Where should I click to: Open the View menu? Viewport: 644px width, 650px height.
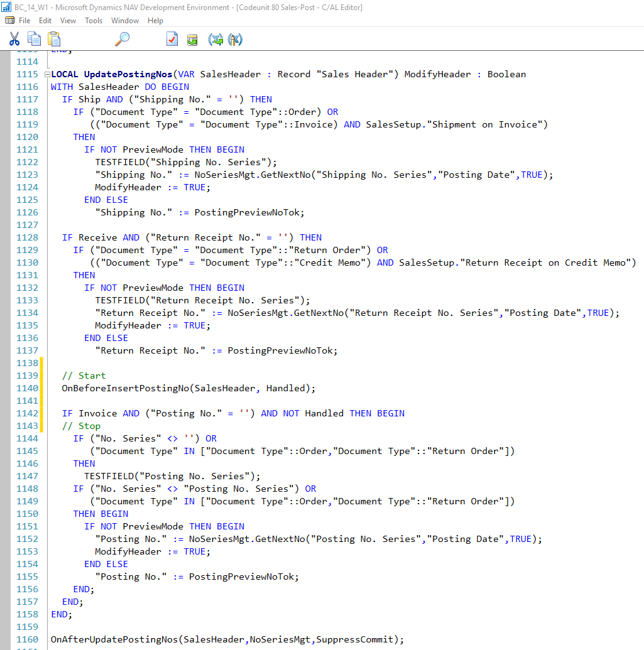[67, 20]
